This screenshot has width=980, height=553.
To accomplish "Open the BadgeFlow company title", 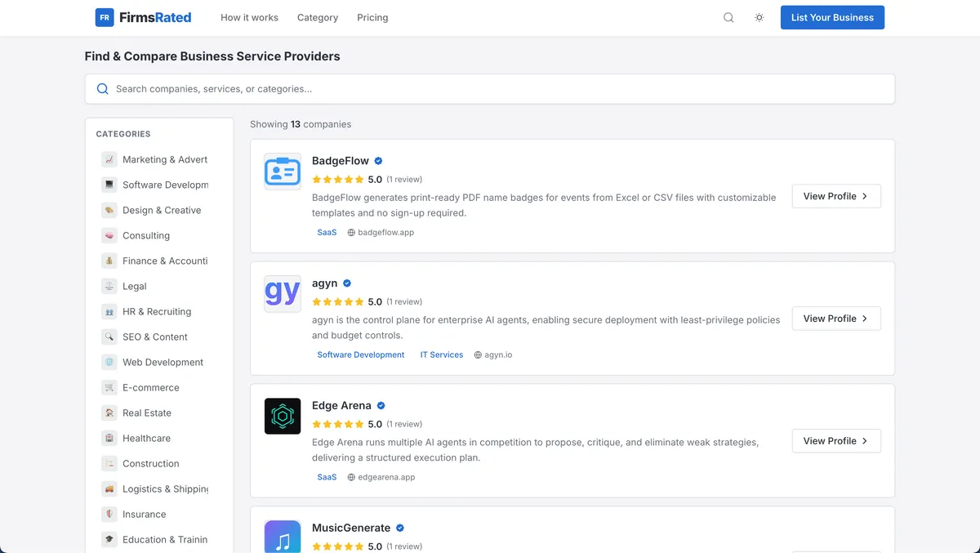I will [x=341, y=161].
